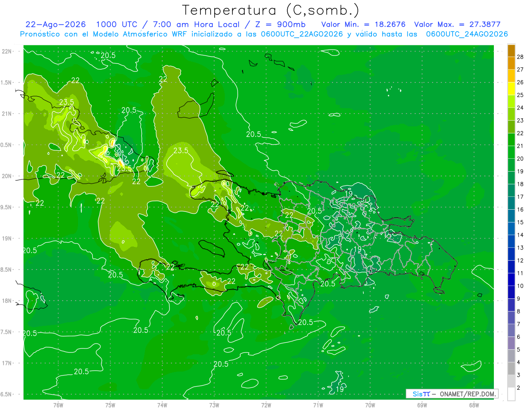Pick legend swatch between 24 and 25
532x411 pixels.
click(511, 102)
